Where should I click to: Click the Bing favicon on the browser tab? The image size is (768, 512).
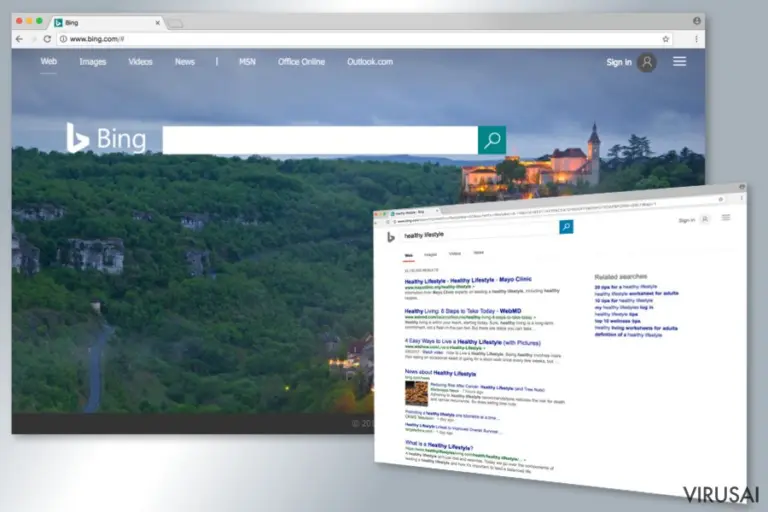click(59, 23)
